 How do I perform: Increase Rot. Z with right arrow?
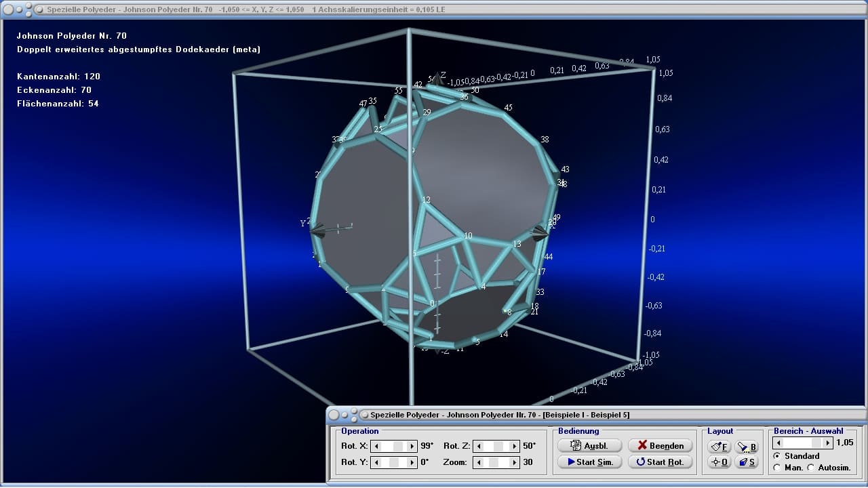(x=515, y=446)
